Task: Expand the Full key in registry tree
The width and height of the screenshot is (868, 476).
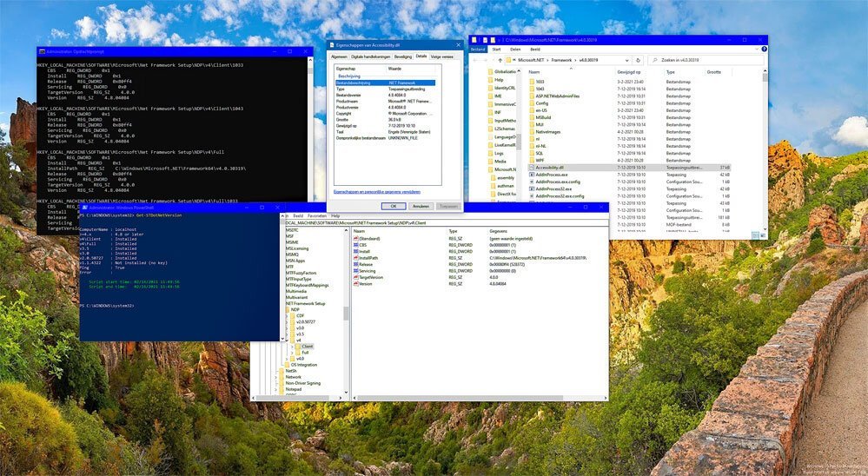Action: 292,353
